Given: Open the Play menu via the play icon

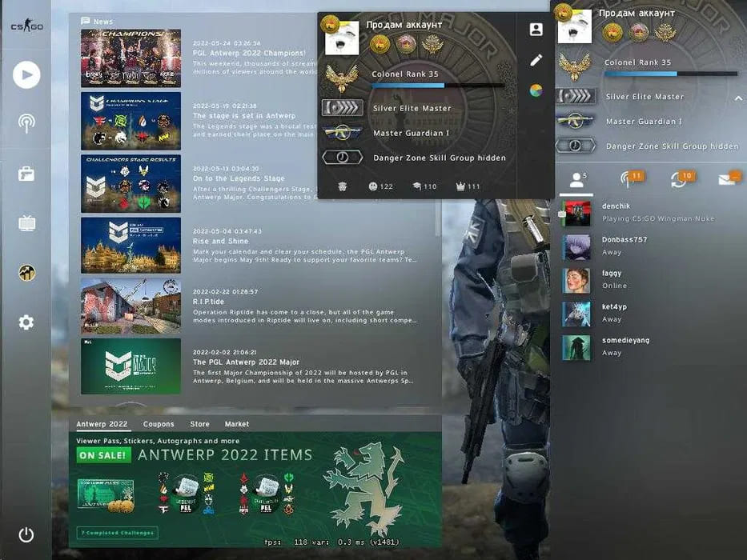Looking at the screenshot, I should pos(26,74).
